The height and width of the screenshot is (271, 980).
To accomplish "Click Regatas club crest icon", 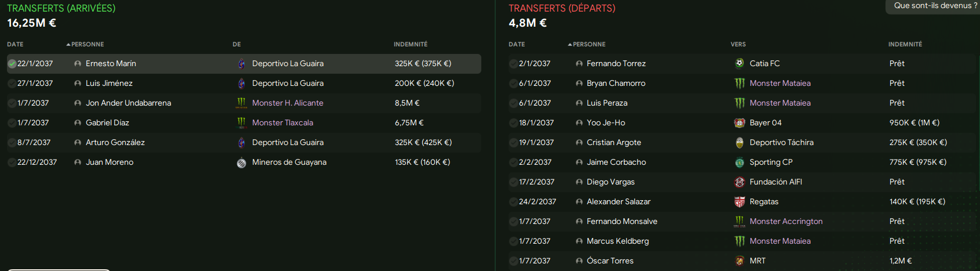I will click(x=739, y=202).
